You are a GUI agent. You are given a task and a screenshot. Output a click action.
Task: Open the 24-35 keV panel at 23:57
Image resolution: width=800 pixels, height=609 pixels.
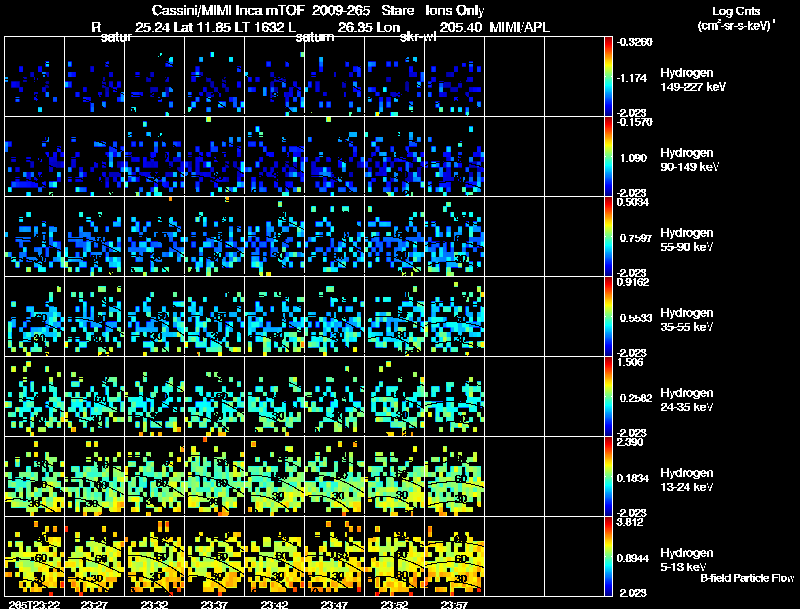pyautogui.click(x=455, y=397)
